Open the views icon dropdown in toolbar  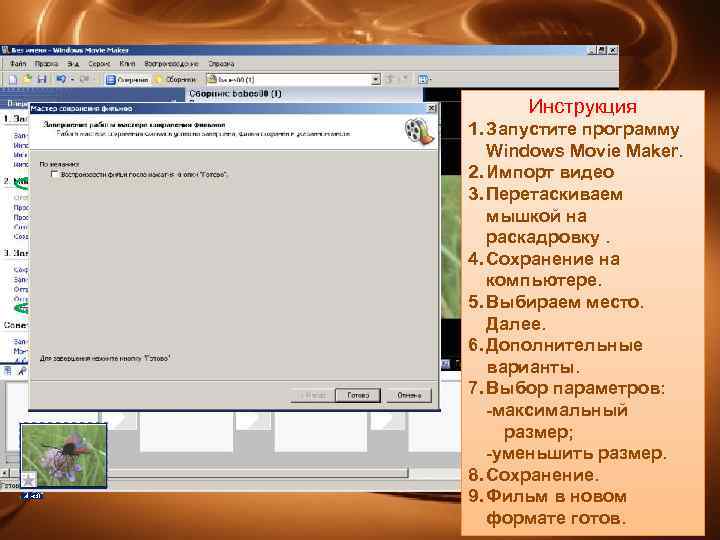(x=423, y=79)
